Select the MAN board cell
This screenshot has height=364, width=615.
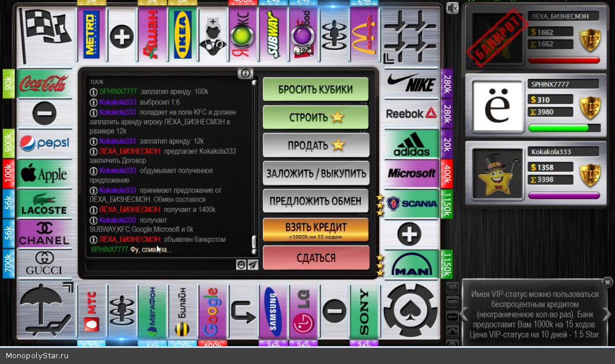coord(411,264)
